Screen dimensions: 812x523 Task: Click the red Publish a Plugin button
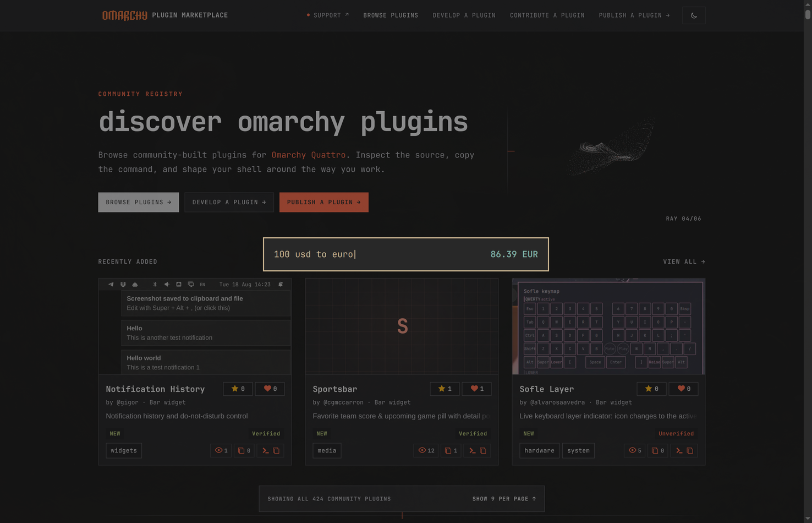coord(324,202)
